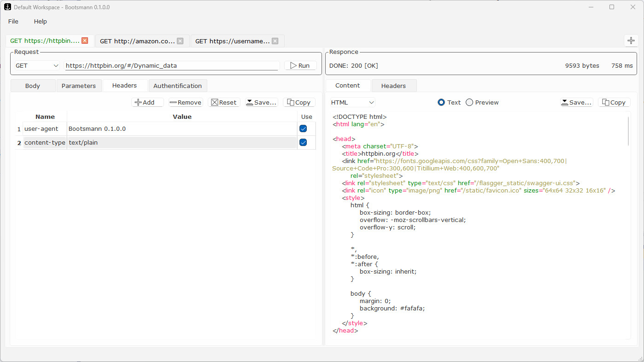644x362 pixels.
Task: Remove the selected header
Action: 185,102
